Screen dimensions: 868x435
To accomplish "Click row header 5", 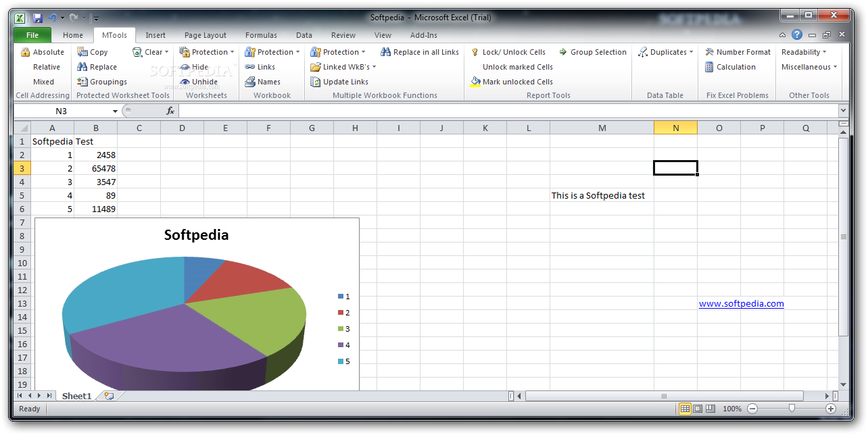I will coord(22,195).
